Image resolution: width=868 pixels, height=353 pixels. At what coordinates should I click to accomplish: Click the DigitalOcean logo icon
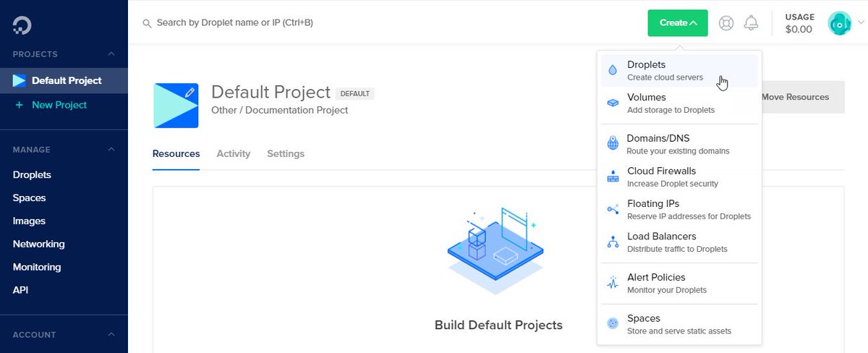(22, 26)
